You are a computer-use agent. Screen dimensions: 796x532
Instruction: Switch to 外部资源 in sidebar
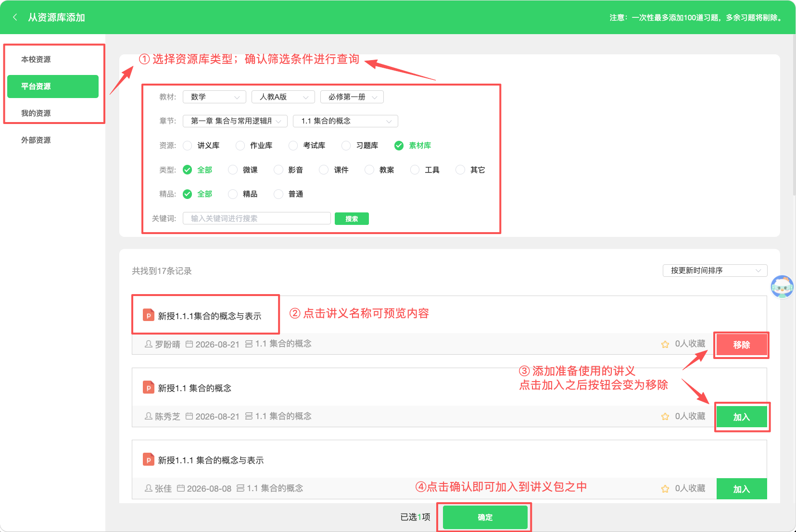pos(53,140)
